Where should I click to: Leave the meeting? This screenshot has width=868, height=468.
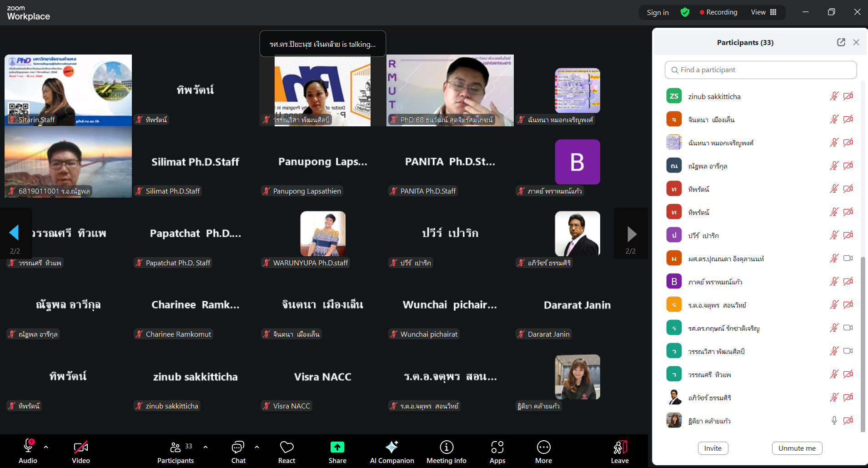click(620, 452)
